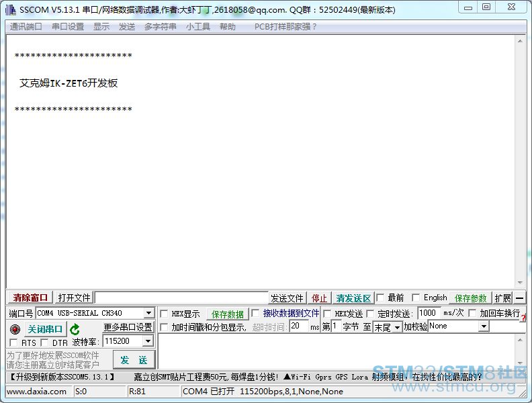Click the 关闭串口 button
Screen dimensions: 532x403
coord(45,329)
